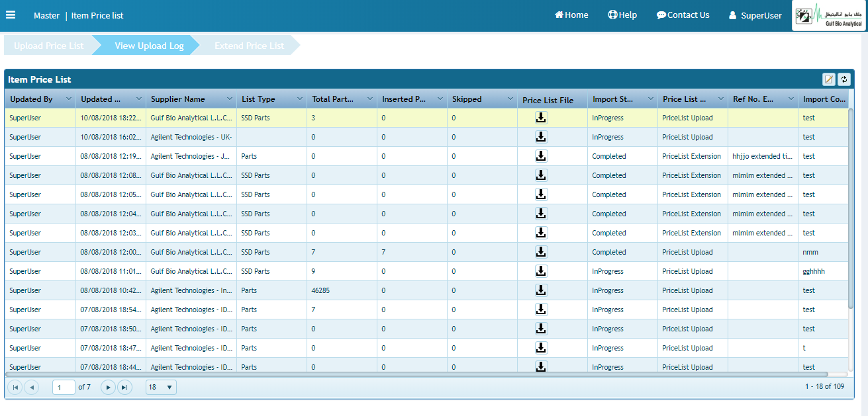Click import comment 'gghhhh'
The image size is (868, 416).
click(814, 271)
